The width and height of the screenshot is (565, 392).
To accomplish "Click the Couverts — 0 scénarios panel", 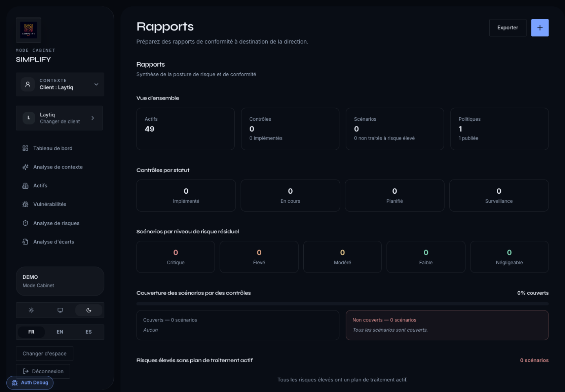I will pyautogui.click(x=238, y=325).
